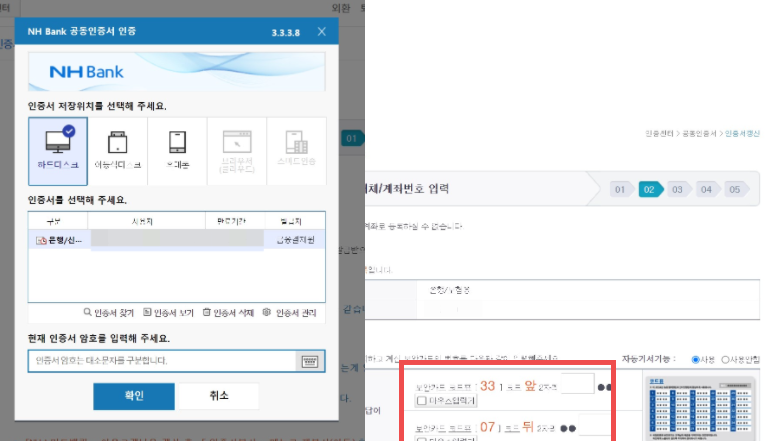Click the NH Bank logo banner

point(177,72)
